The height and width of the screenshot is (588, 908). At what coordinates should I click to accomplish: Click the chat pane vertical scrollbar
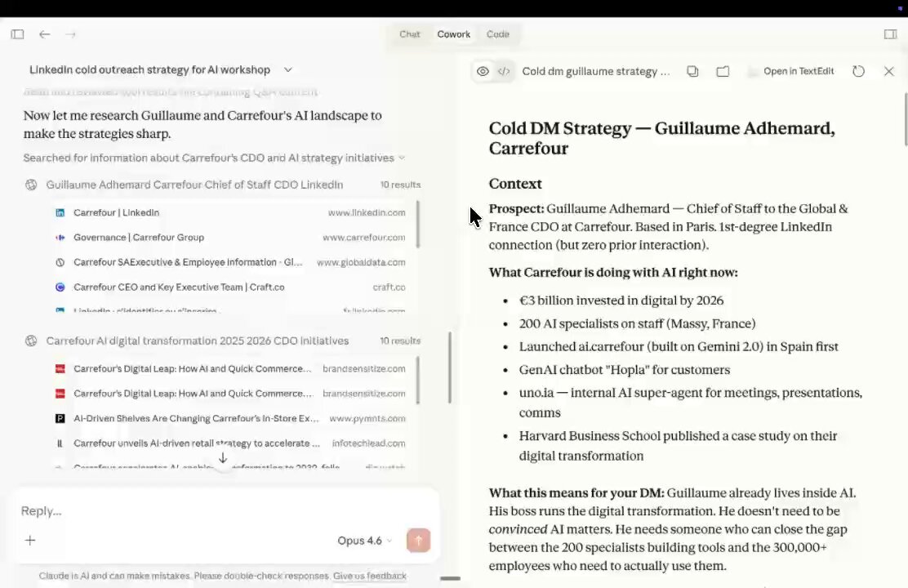[449, 367]
